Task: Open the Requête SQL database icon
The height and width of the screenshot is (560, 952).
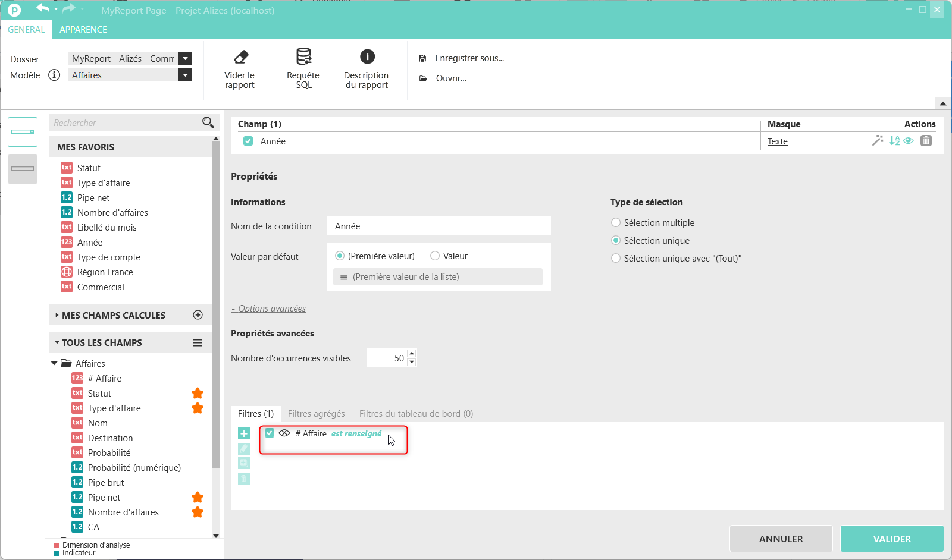Action: 303,56
